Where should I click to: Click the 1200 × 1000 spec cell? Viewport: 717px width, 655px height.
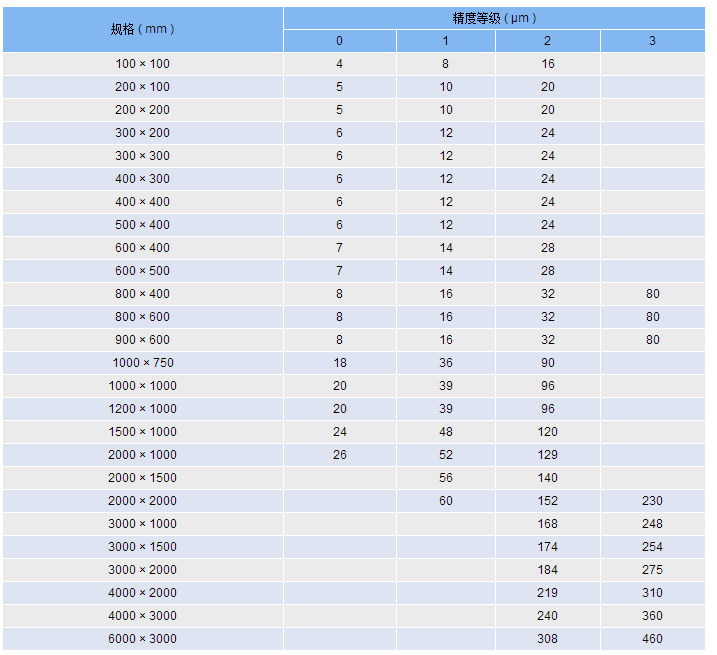point(143,409)
